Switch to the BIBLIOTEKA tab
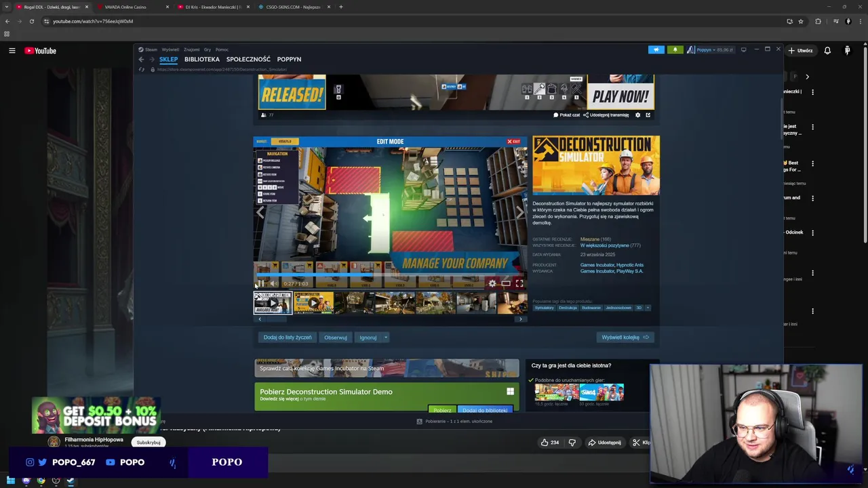The width and height of the screenshot is (868, 488). pyautogui.click(x=202, y=60)
